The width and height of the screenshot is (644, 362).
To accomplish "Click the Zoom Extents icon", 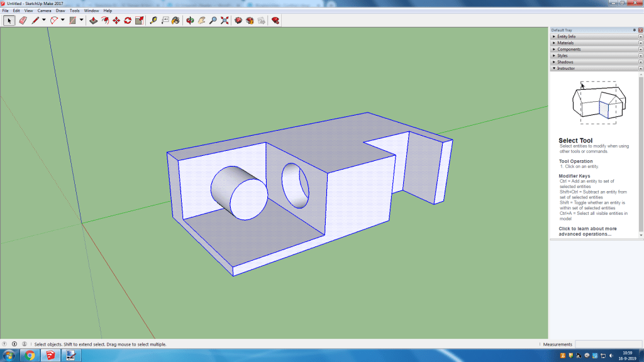I will pyautogui.click(x=225, y=21).
